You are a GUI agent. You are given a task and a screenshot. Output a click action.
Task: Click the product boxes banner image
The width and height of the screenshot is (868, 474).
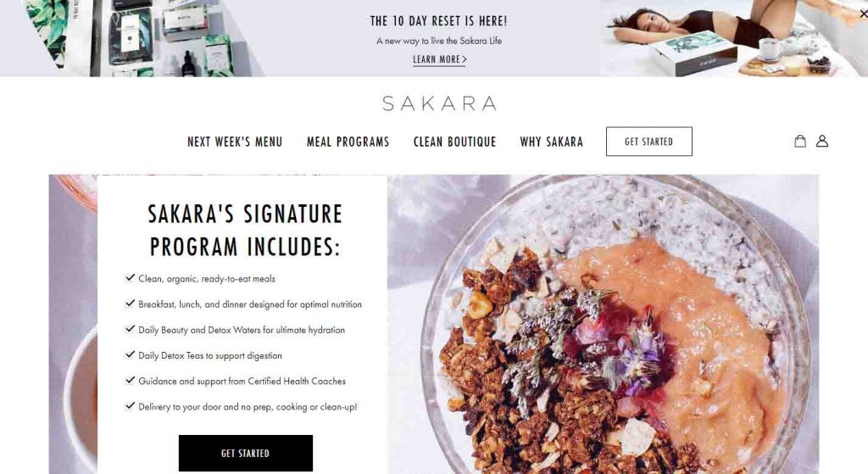[x=144, y=38]
